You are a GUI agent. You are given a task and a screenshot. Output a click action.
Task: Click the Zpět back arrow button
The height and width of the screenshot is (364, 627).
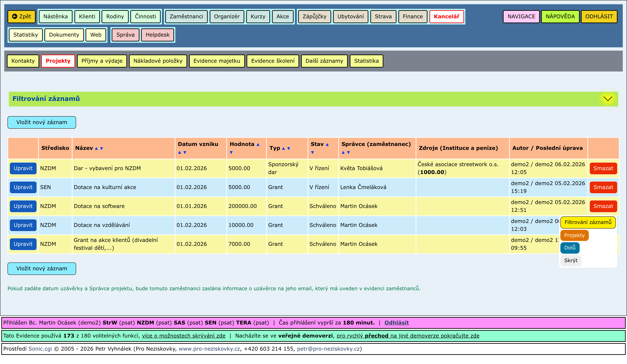[x=22, y=16]
